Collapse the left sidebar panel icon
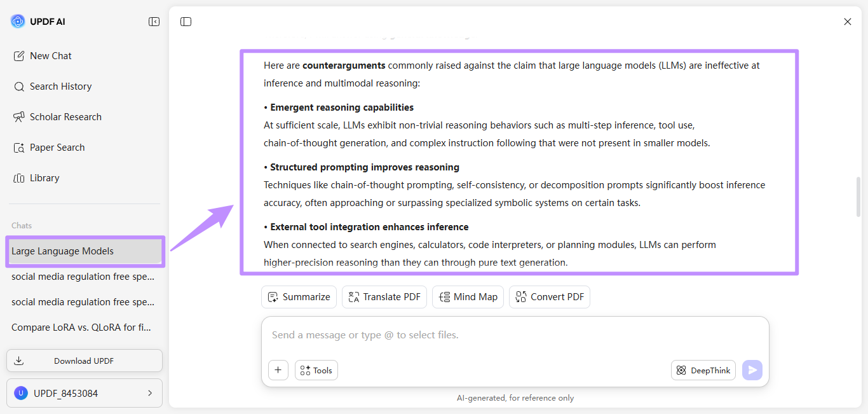The height and width of the screenshot is (414, 868). pyautogui.click(x=154, y=22)
